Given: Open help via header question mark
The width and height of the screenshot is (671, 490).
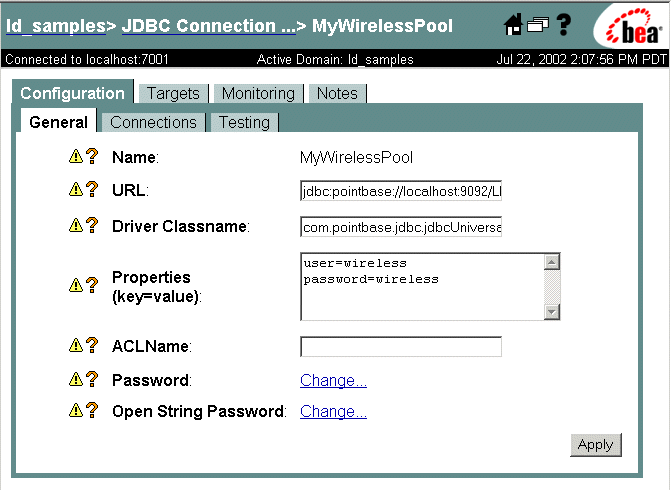Looking at the screenshot, I should pos(564,24).
